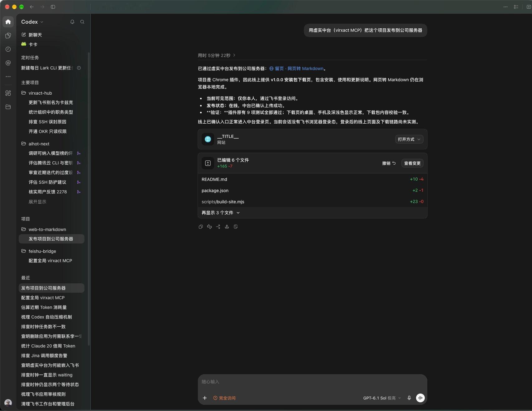Open the apps grid icon in the left rail
The height and width of the screenshot is (411, 532).
[x=8, y=93]
